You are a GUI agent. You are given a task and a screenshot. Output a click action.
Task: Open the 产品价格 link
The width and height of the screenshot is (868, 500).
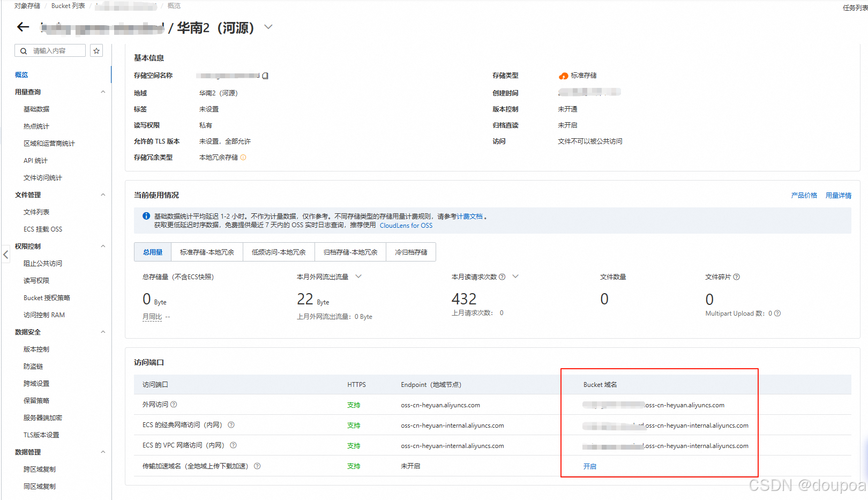click(804, 196)
